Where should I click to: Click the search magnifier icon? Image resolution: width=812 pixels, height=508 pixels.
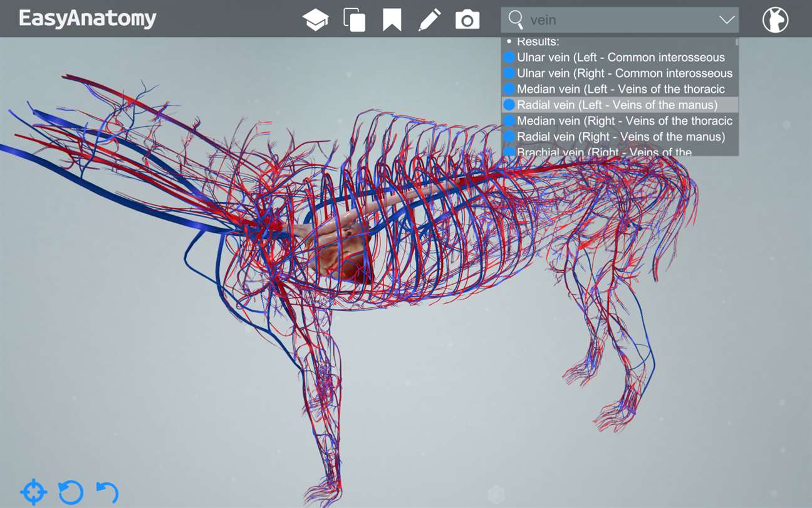(516, 20)
